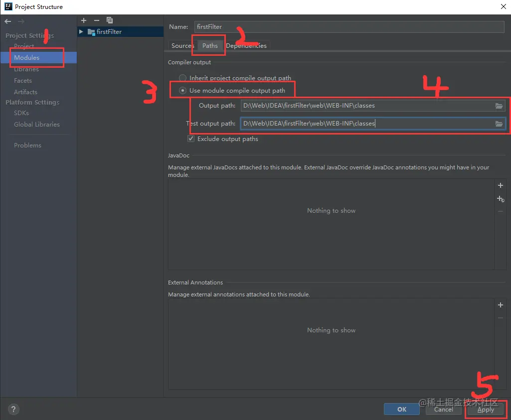Open the Problems section
The image size is (511, 420).
pos(27,145)
